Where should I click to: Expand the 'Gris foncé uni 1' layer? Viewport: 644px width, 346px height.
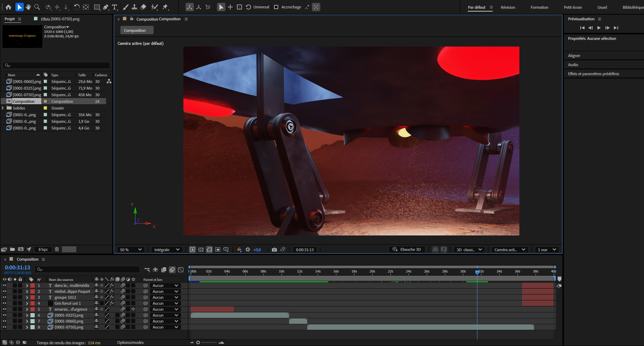coord(27,303)
